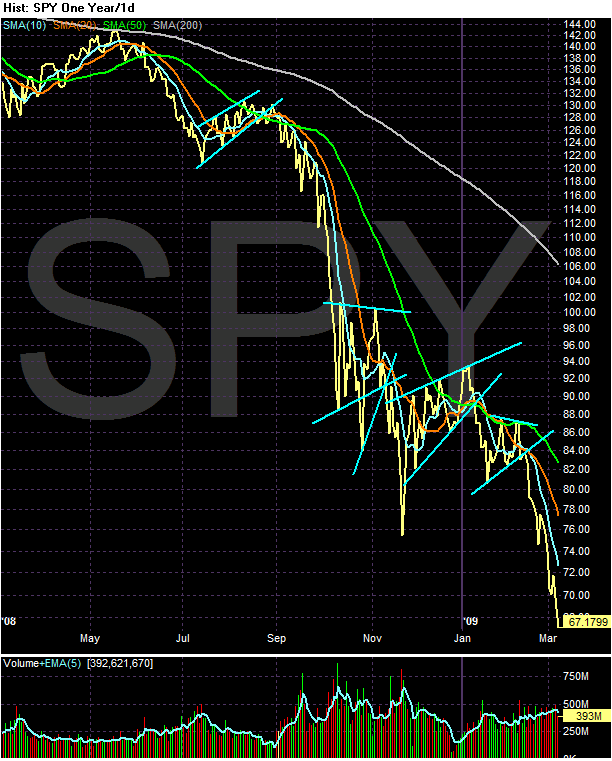
Task: Click the 80.00 price axis label
Action: [x=577, y=489]
